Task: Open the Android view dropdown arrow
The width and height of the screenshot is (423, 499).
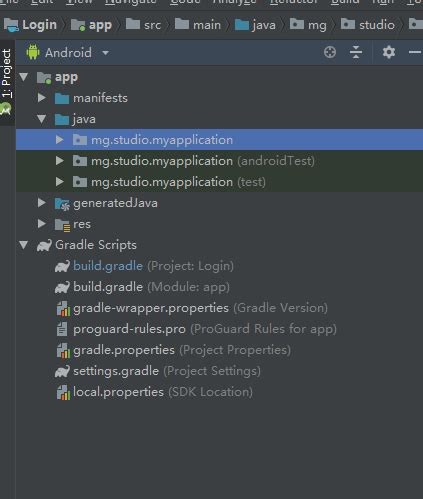Action: pos(105,53)
